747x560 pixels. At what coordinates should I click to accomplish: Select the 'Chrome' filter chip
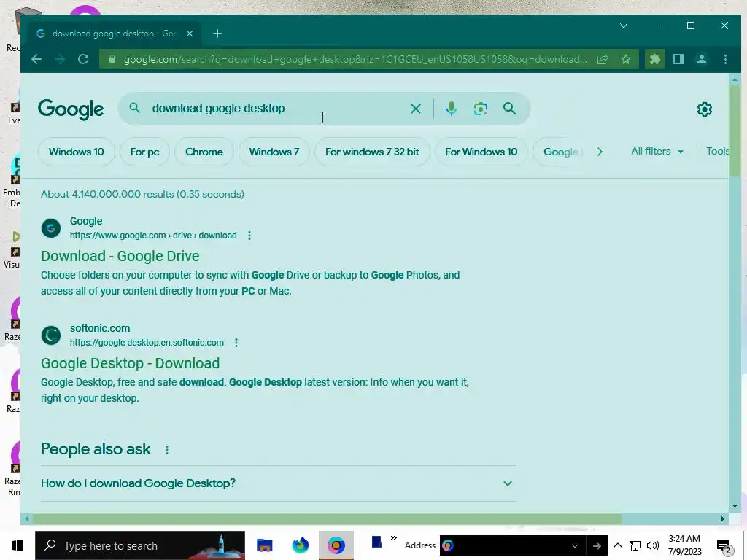pyautogui.click(x=204, y=152)
